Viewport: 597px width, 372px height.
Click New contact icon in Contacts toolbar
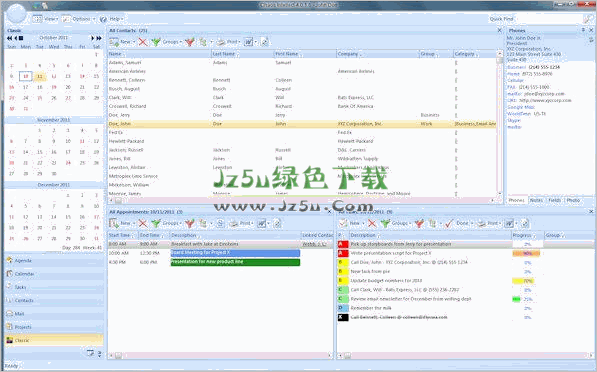tap(113, 42)
